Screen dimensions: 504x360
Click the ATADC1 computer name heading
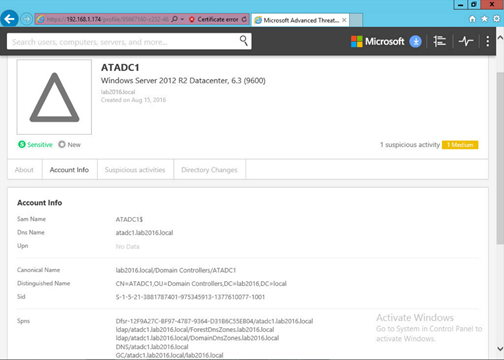[120, 67]
